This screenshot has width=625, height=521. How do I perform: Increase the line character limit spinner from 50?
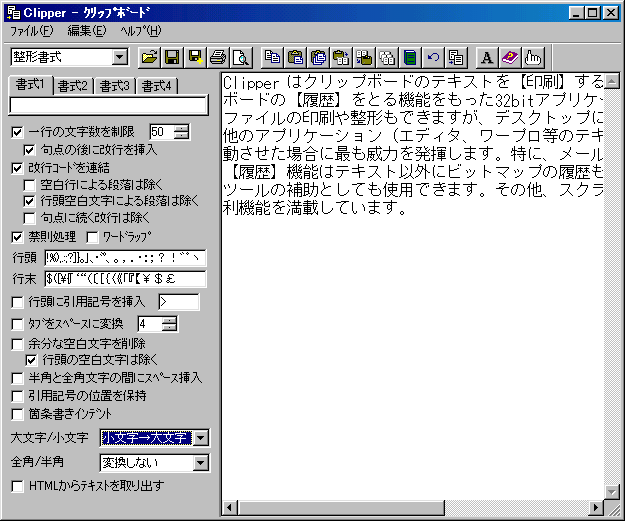181,128
